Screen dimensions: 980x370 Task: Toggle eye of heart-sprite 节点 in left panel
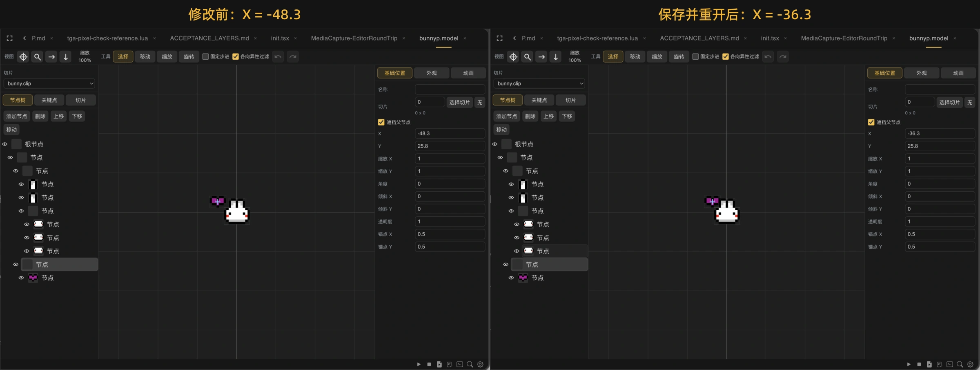coord(21,278)
